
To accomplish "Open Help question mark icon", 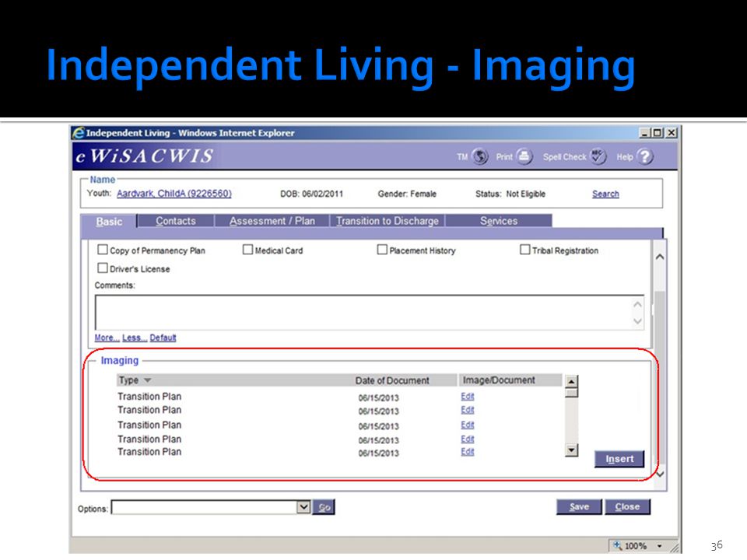I will (x=644, y=156).
